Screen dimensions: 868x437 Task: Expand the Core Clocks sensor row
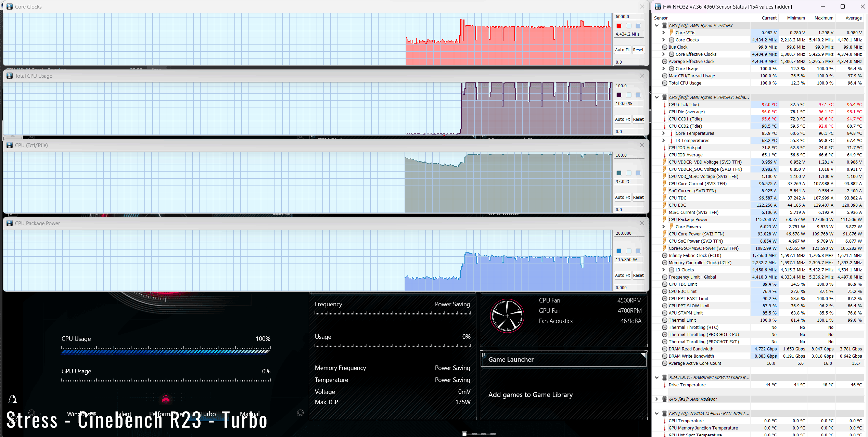(663, 40)
